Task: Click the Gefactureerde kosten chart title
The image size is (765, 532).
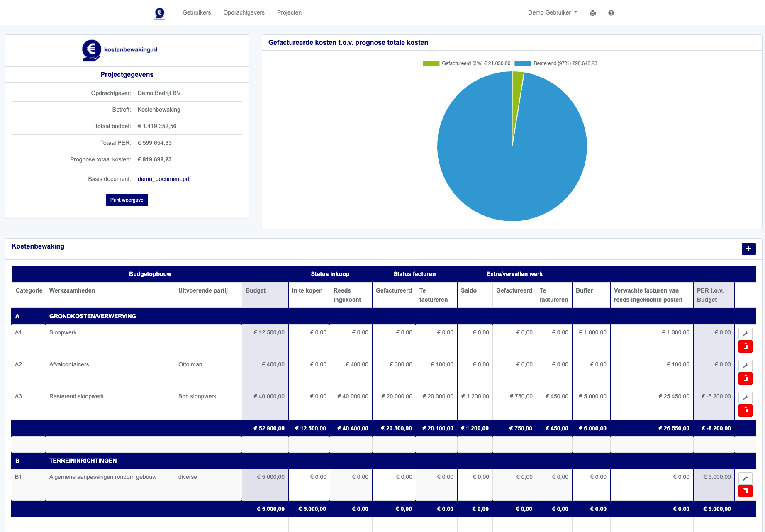Action: 348,43
